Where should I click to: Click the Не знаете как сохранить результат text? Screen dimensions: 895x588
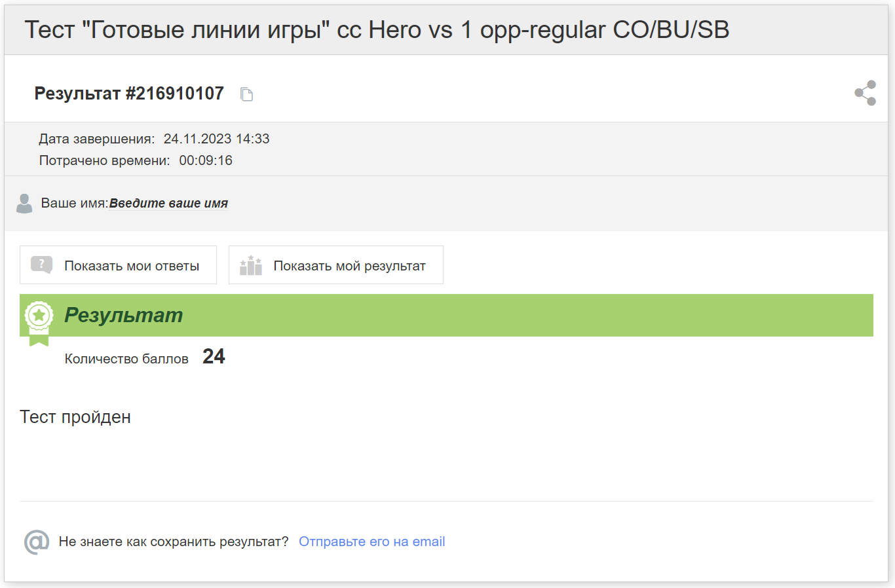tap(174, 542)
